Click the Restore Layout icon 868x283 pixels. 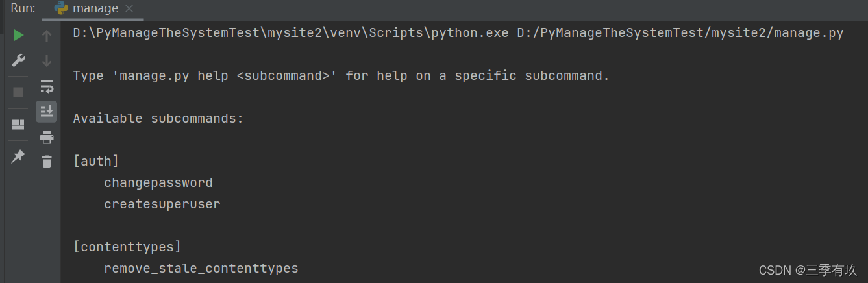pos(18,125)
